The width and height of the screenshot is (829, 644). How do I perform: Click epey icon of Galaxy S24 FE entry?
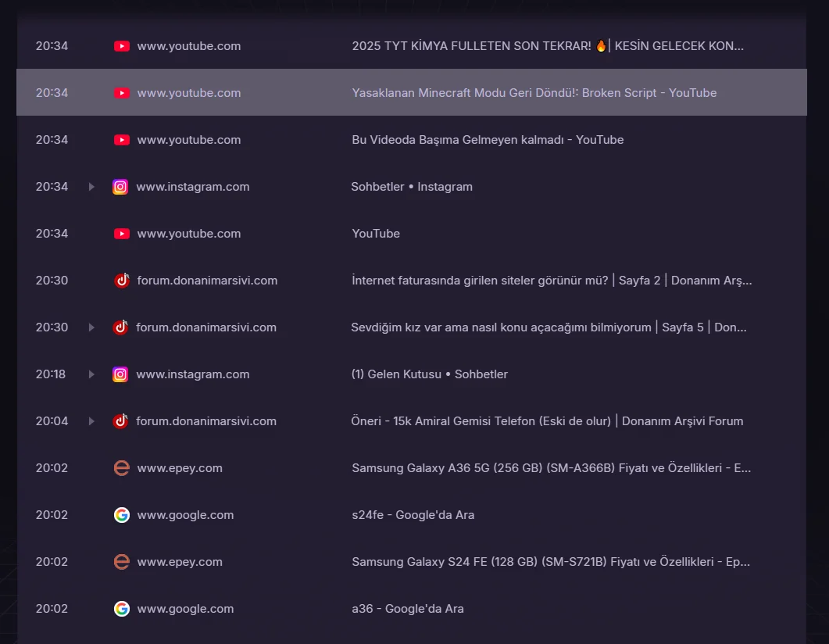122,562
